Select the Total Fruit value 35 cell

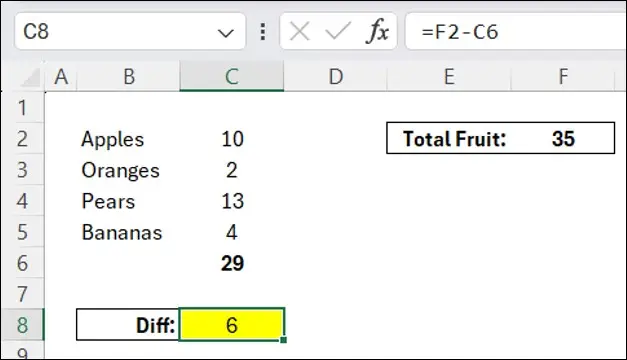click(563, 138)
